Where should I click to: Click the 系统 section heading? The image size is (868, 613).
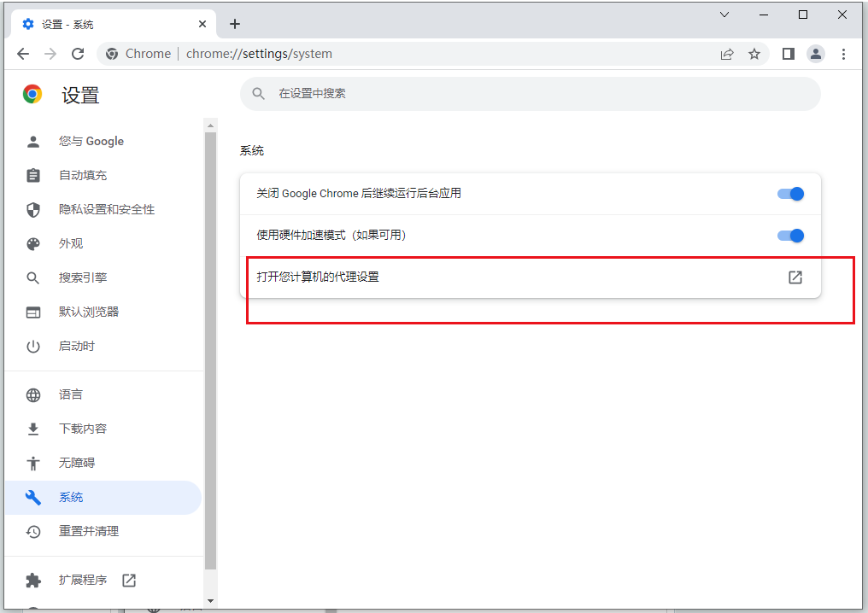[x=252, y=150]
